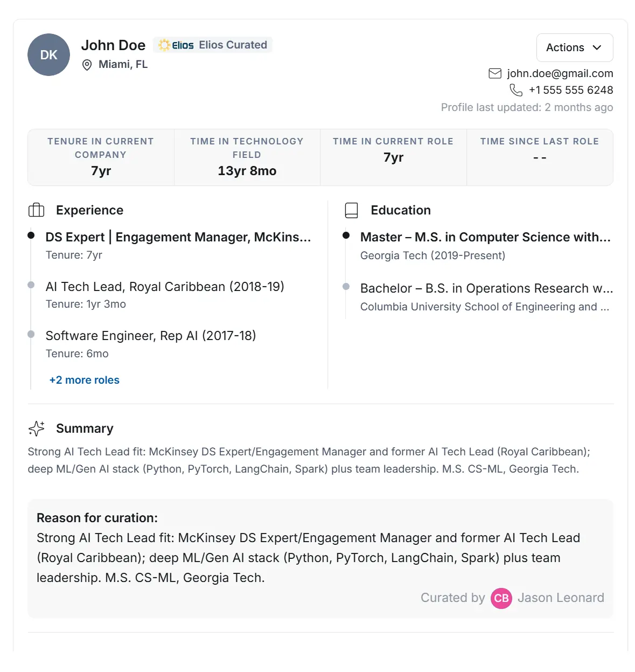Image resolution: width=635 pixels, height=672 pixels.
Task: Click the book Education icon
Action: coord(351,210)
